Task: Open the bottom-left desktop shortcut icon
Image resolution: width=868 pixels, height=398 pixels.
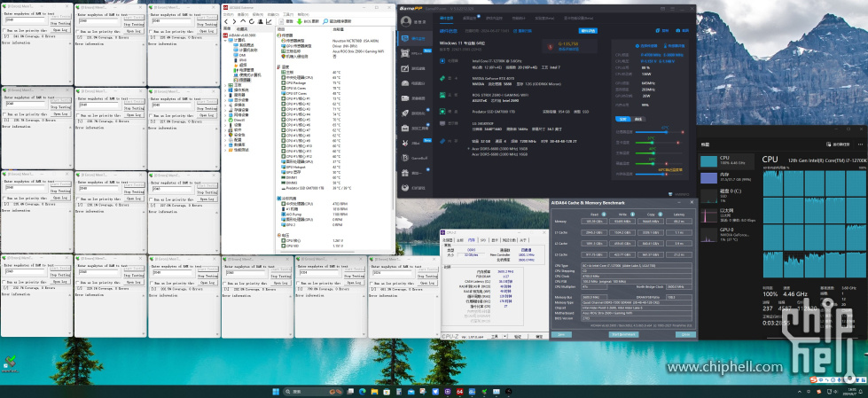Action: coord(10,363)
